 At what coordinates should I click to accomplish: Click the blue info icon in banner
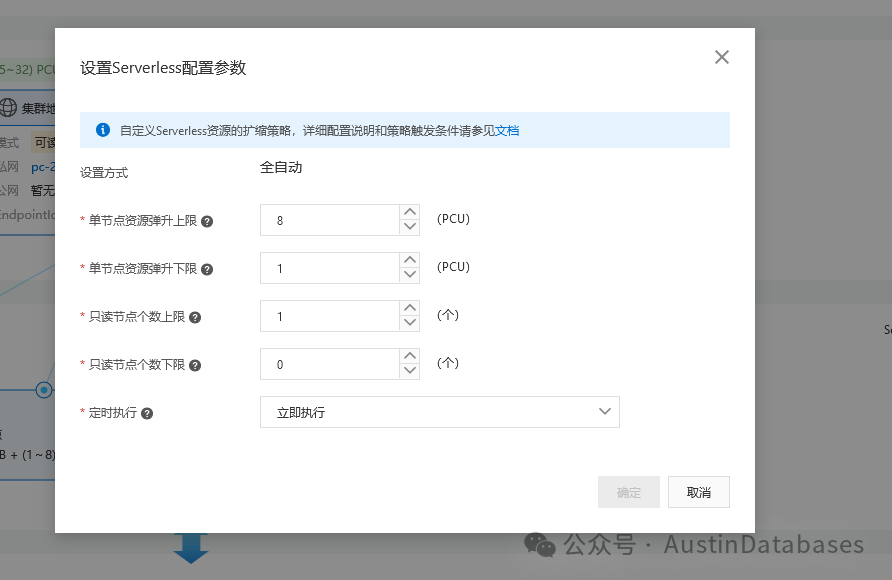[103, 130]
